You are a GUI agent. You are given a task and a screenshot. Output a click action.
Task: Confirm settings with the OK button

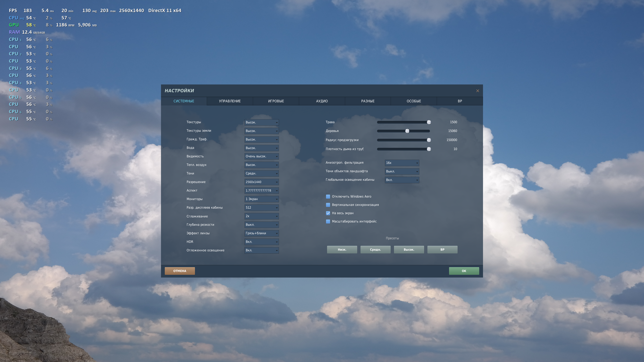pos(464,271)
